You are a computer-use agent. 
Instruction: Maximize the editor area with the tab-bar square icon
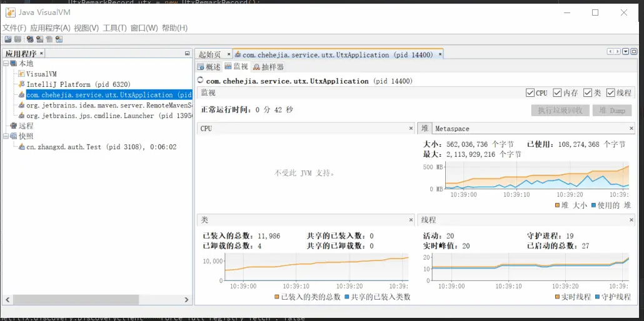point(634,51)
